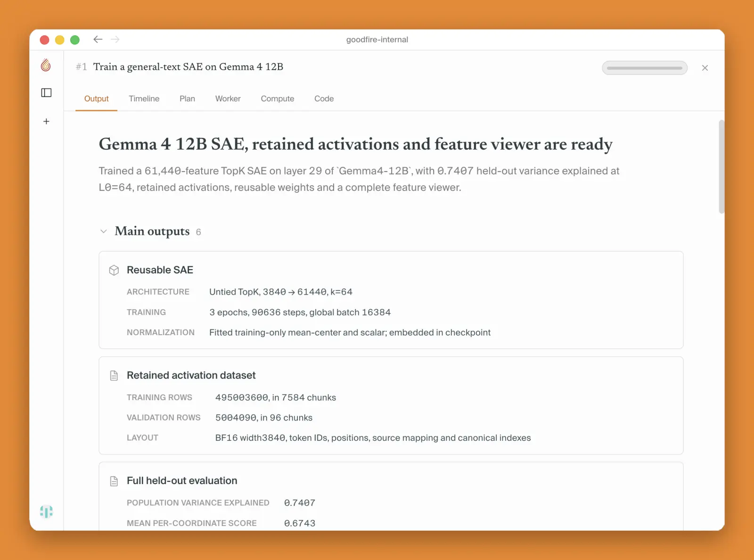The height and width of the screenshot is (560, 754).
Task: Select the Code tab
Action: [x=324, y=99]
